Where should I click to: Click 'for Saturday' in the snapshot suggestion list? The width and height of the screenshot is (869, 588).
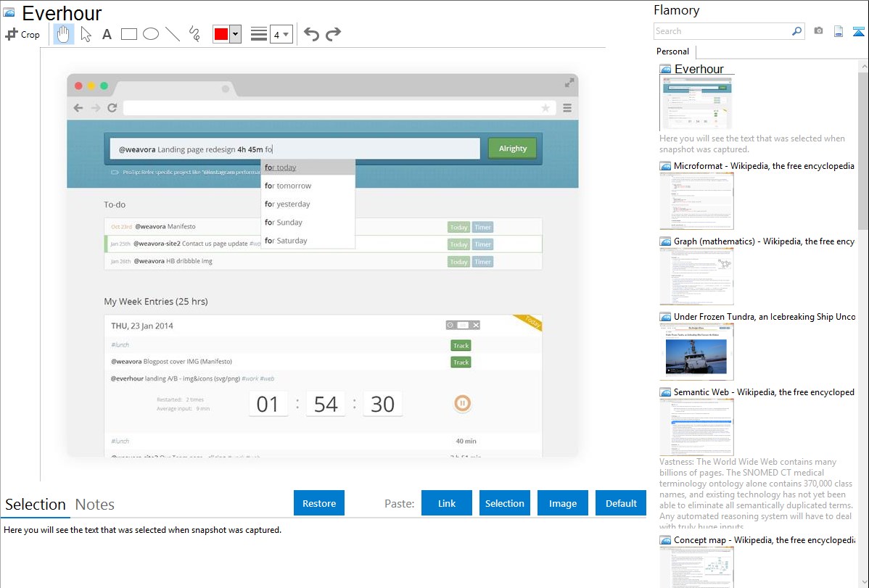click(x=285, y=241)
